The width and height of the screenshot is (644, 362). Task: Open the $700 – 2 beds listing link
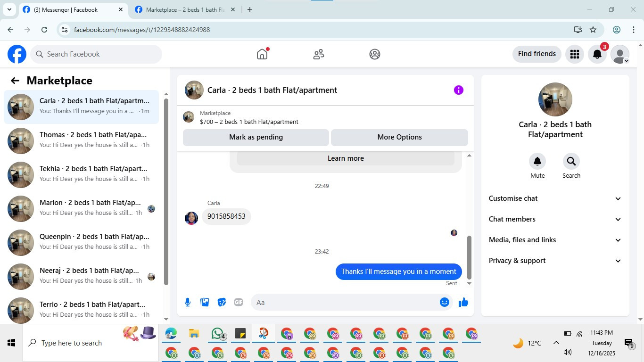(249, 122)
